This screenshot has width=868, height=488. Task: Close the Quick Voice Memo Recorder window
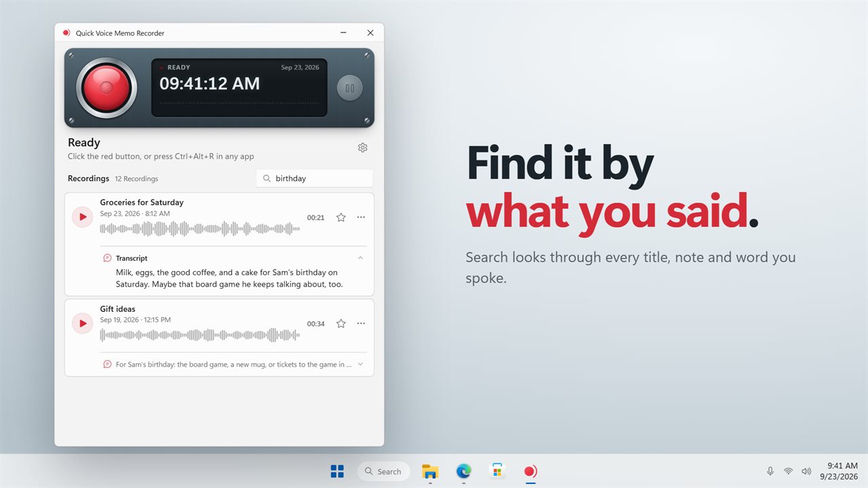pos(370,33)
